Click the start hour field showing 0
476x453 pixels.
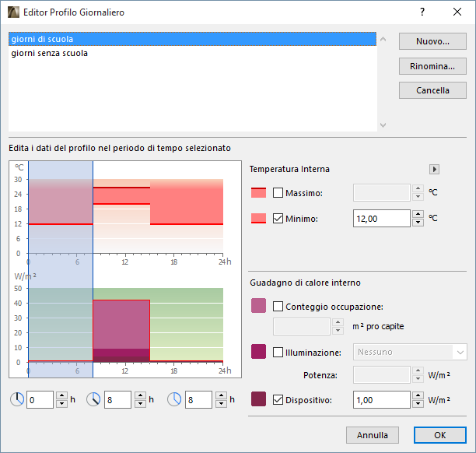point(40,399)
